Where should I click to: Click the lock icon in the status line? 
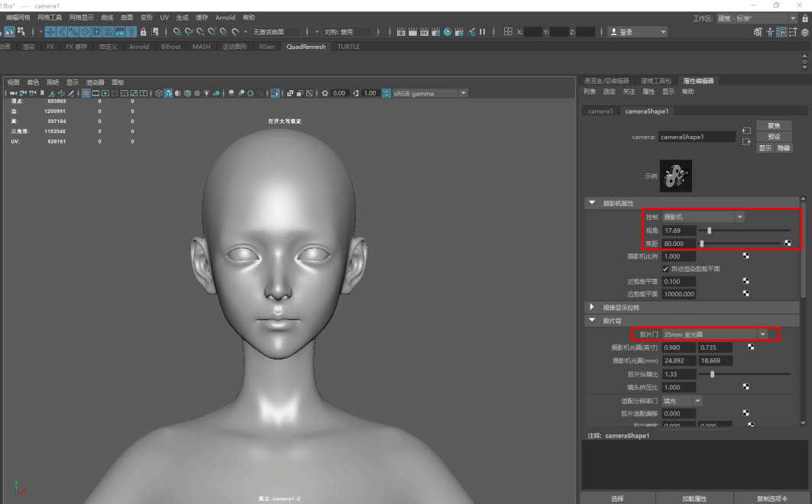(143, 31)
